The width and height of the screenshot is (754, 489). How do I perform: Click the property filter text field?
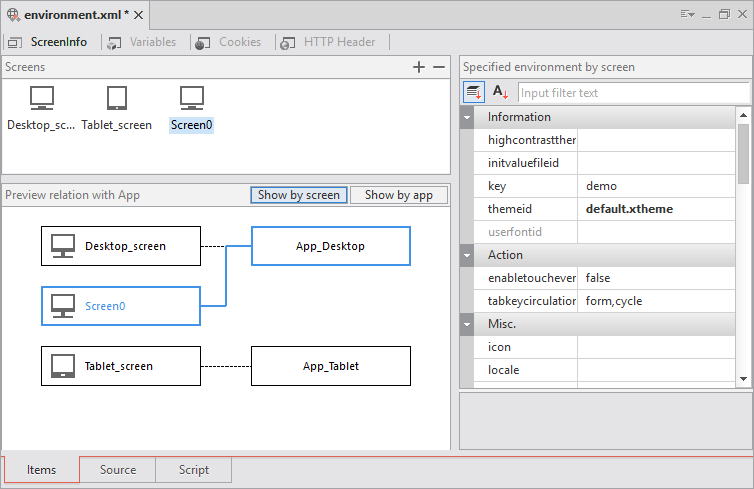(632, 92)
